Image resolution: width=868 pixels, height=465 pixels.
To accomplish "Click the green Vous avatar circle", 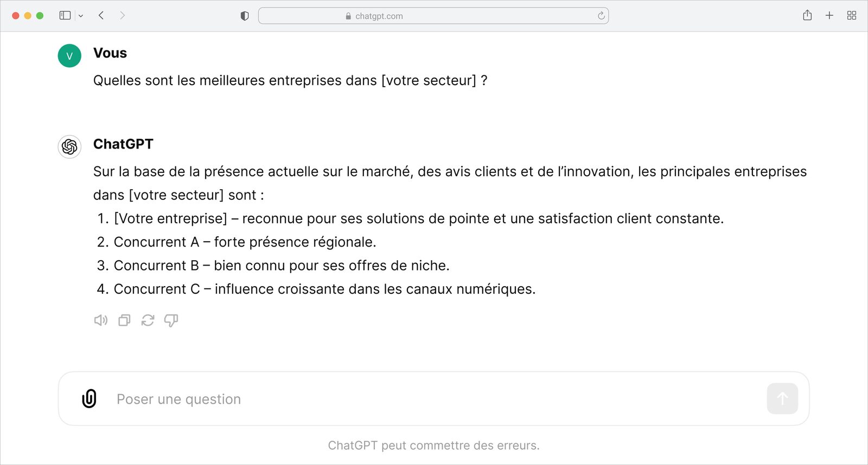I will click(69, 55).
